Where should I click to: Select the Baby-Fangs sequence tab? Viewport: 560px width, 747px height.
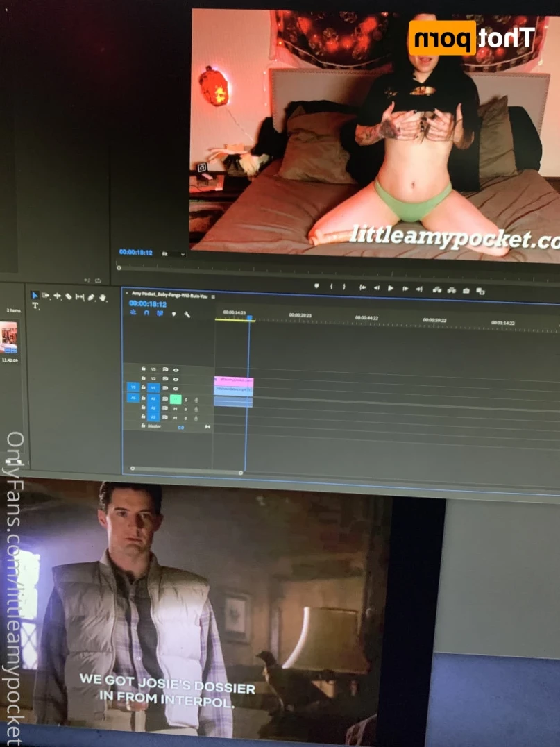click(x=169, y=295)
